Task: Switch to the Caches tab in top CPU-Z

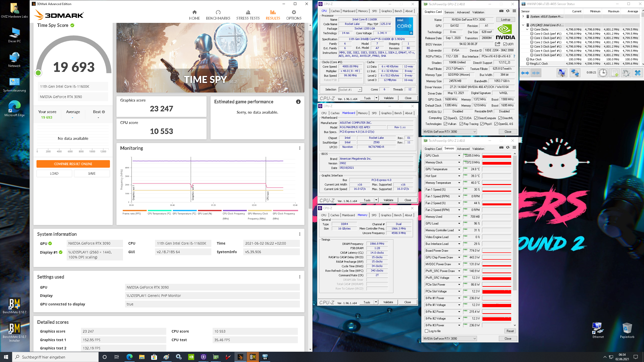Action: coord(335,11)
